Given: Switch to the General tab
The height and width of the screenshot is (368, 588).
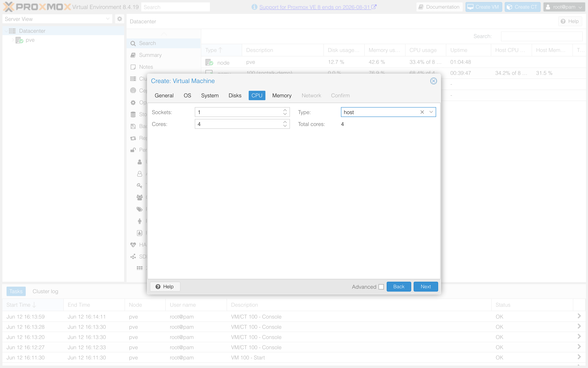Looking at the screenshot, I should click(x=164, y=96).
